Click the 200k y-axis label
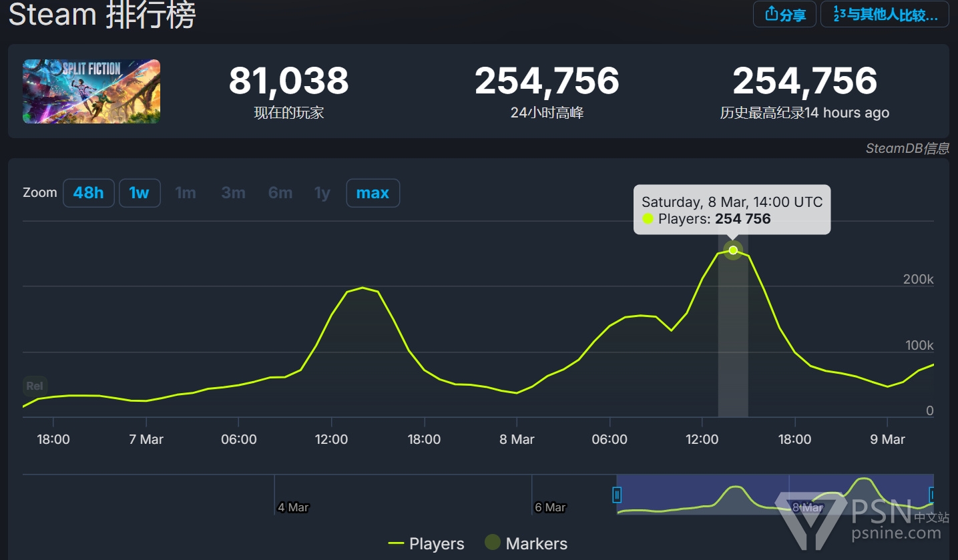This screenshot has width=958, height=560. coord(918,279)
